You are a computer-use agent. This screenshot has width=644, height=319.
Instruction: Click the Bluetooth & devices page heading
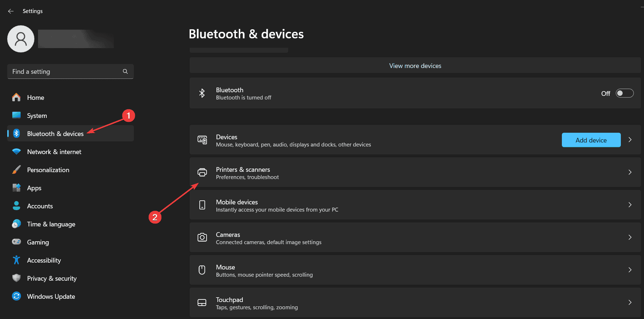(x=246, y=34)
